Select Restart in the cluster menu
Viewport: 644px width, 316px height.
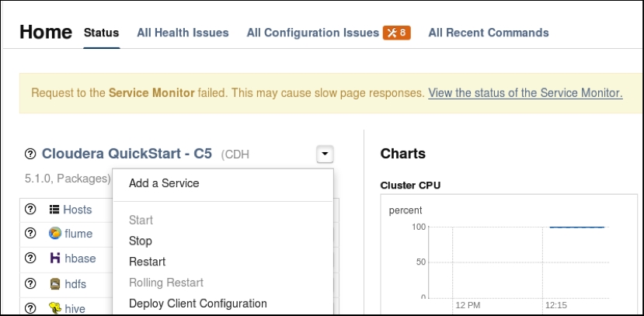coord(147,262)
